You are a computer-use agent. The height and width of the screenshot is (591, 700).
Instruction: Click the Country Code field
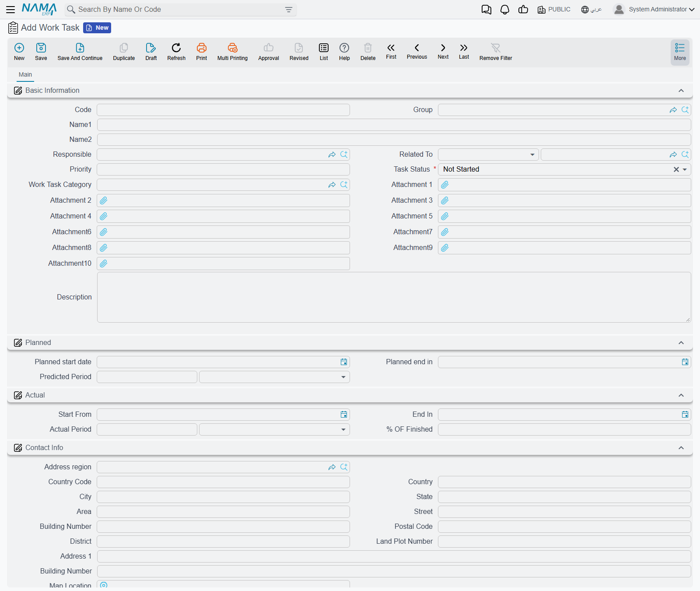[x=223, y=482]
